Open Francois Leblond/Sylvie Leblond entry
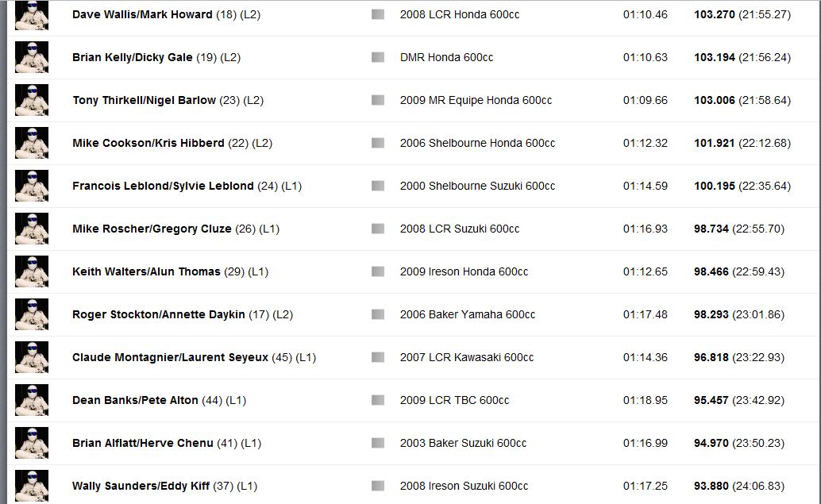The width and height of the screenshot is (821, 504). click(x=163, y=186)
